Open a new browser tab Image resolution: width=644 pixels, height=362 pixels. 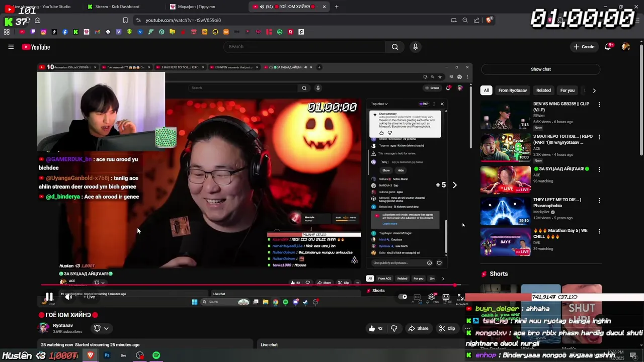pyautogui.click(x=337, y=7)
